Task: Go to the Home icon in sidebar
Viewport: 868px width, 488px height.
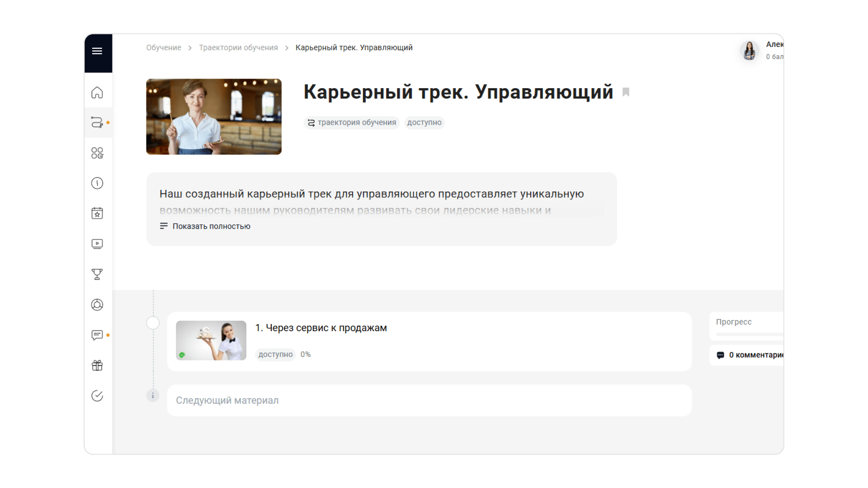Action: point(97,93)
